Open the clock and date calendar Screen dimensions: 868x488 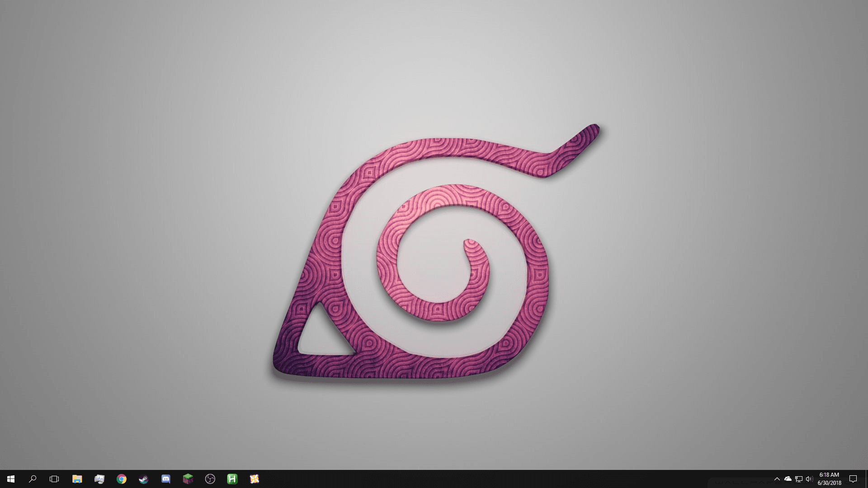point(829,479)
